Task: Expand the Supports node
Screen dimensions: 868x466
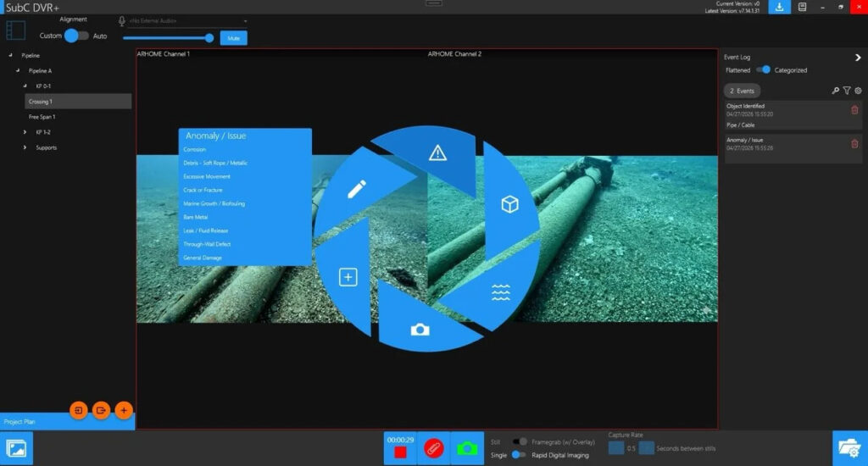Action: 25,147
